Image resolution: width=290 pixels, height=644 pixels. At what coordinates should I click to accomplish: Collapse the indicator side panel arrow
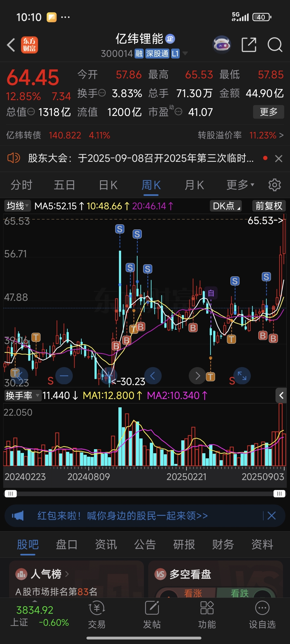[281, 395]
